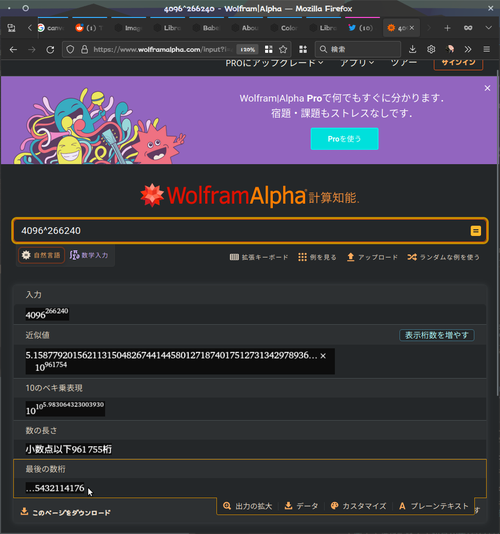Screen dimensions: 500x534
Task: Click the 小数点以下961755桁 result text
Action: [x=68, y=450]
